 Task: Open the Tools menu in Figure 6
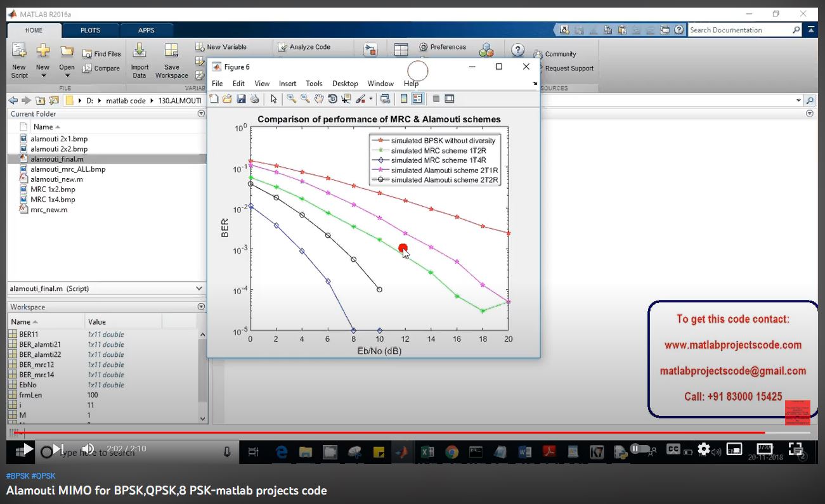pos(314,84)
